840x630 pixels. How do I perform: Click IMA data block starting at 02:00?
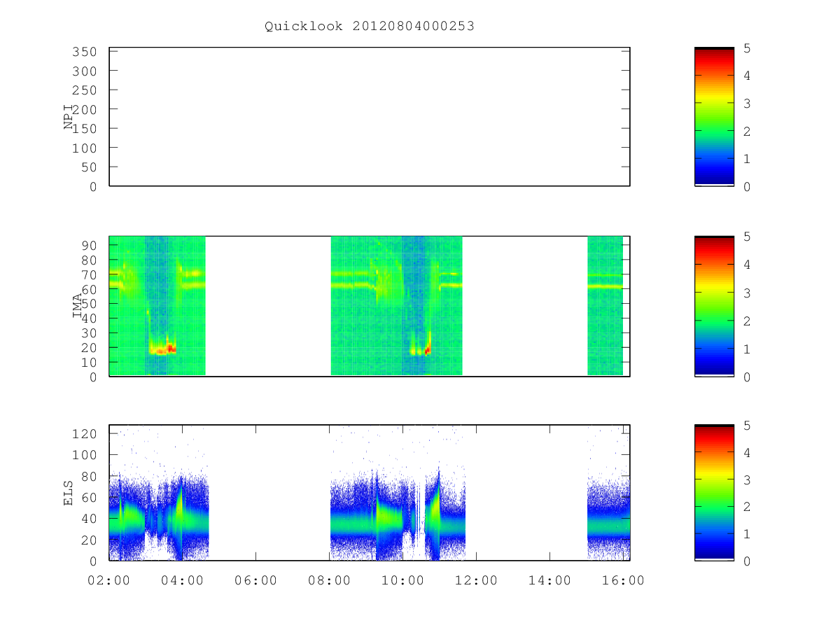click(157, 306)
